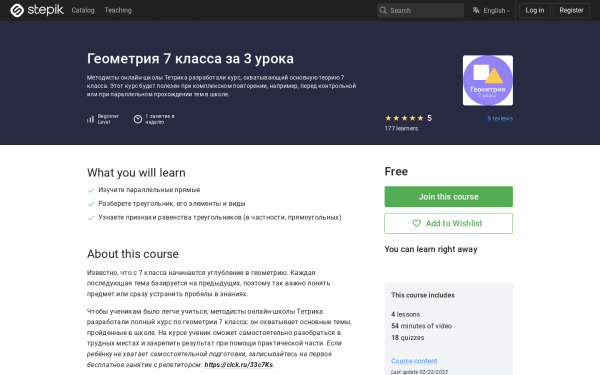Click the Register button
Screen dimensions: 600x375
tap(571, 10)
